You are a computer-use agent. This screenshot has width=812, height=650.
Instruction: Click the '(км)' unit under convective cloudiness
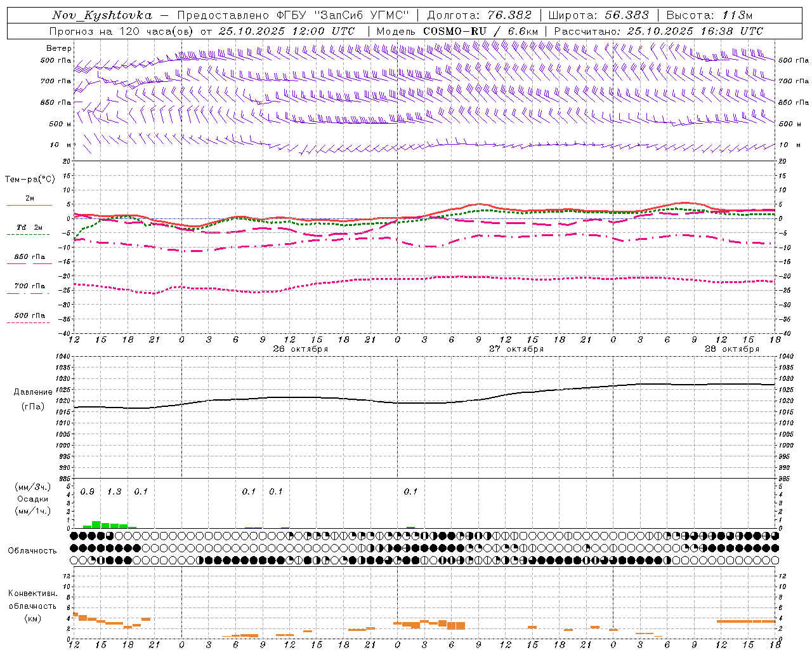pos(32,618)
